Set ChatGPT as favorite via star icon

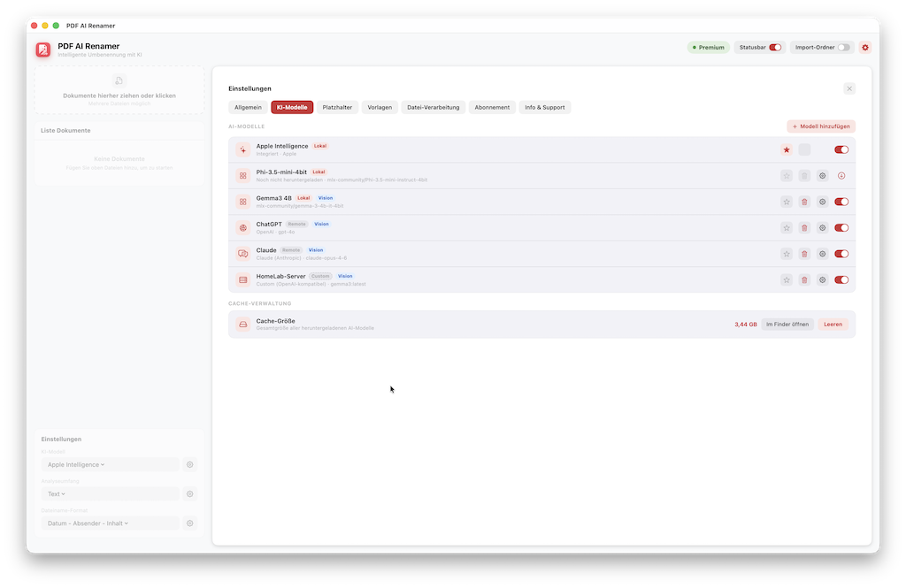pyautogui.click(x=787, y=227)
